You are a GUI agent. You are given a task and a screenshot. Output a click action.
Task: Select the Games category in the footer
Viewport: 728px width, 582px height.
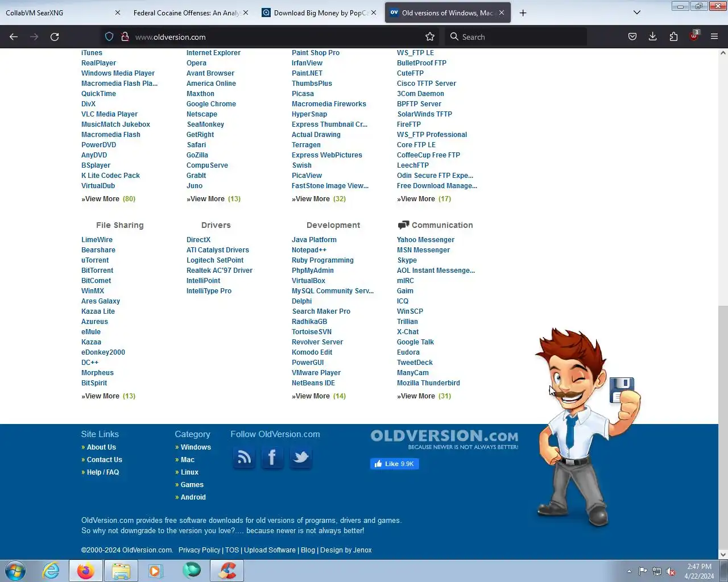(x=192, y=485)
